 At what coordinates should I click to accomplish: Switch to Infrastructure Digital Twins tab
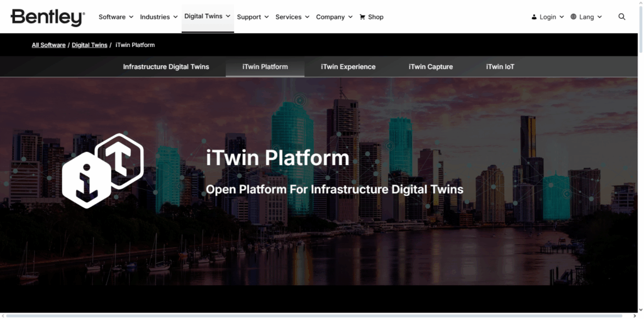pos(166,67)
